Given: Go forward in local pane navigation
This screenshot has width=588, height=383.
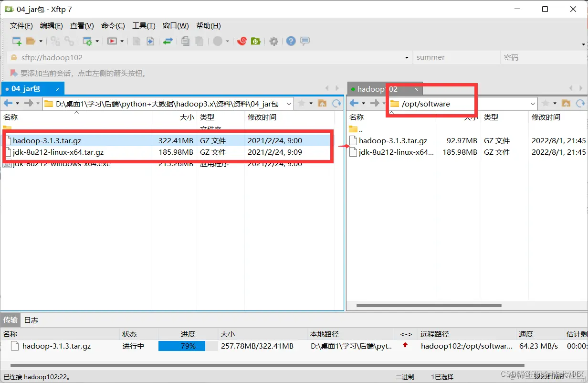Looking at the screenshot, I should click(x=29, y=103).
